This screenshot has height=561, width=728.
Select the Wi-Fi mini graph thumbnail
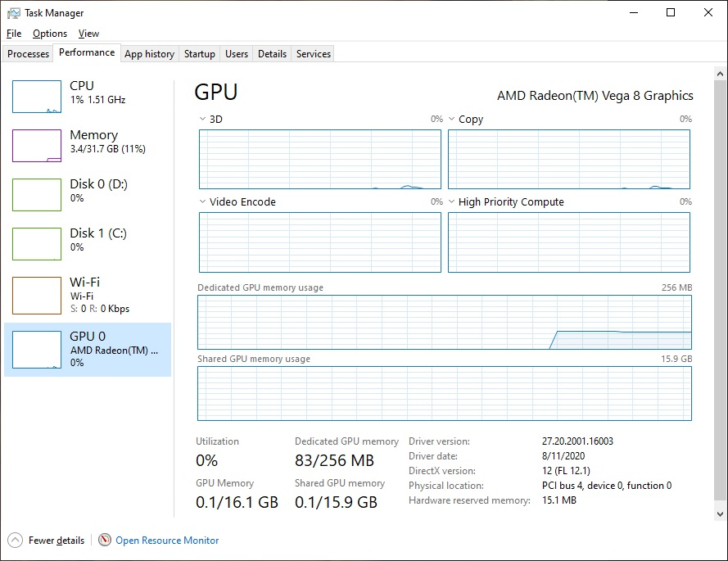37,295
